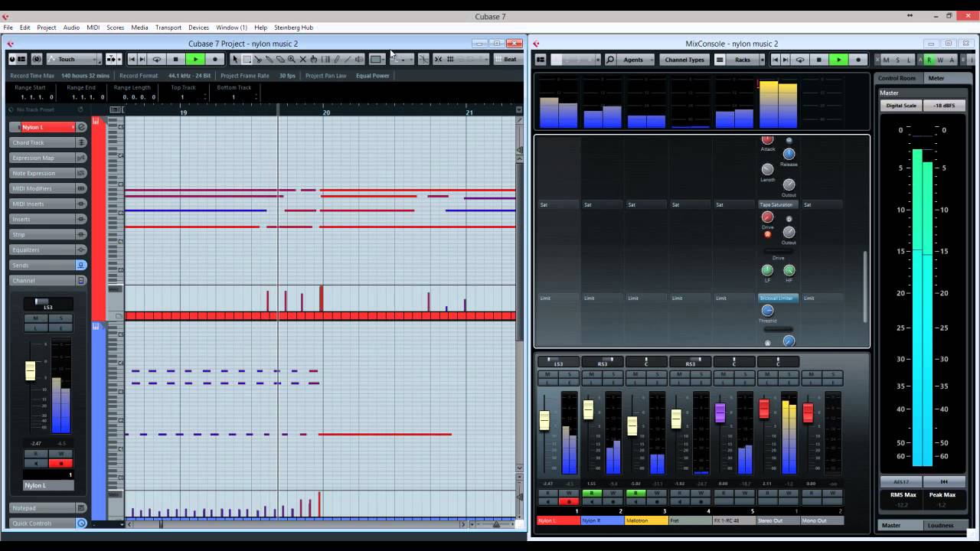The image size is (980, 551).
Task: Toggle record enable in the inspector channel
Action: point(60,463)
